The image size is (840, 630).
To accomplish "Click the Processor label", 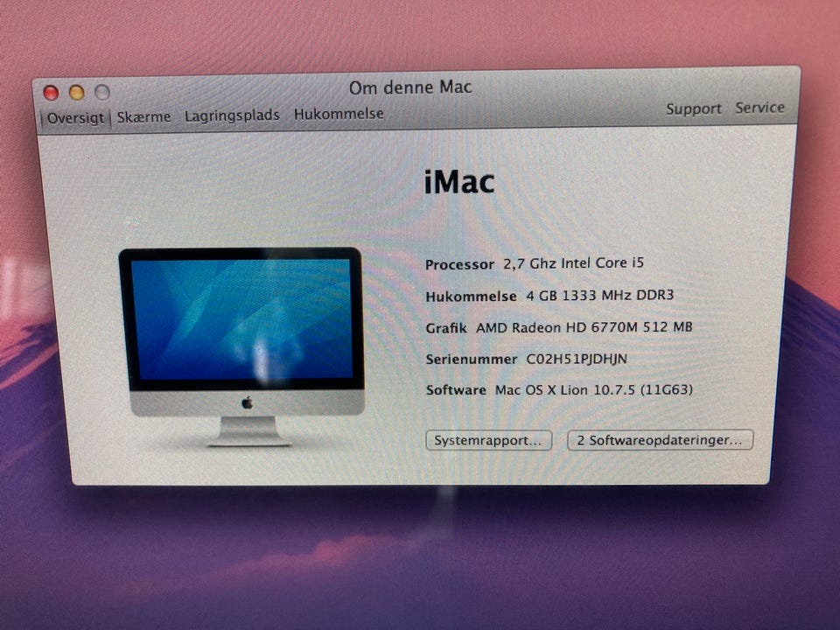I will (459, 264).
